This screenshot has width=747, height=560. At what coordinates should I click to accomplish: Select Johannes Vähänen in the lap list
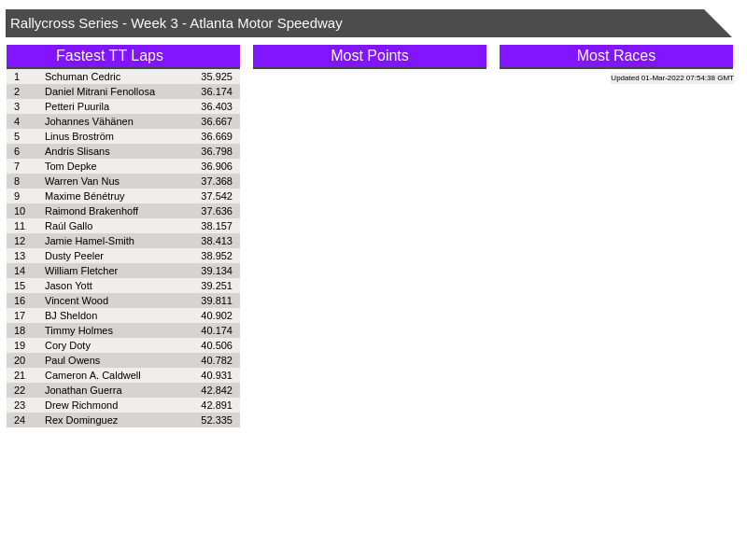point(89,121)
